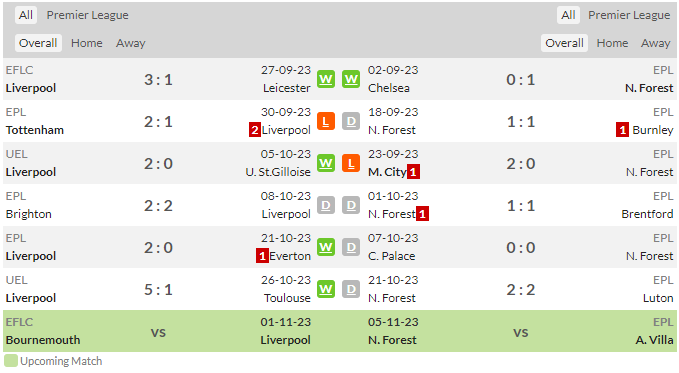Select the right All competitions tab

pos(568,15)
